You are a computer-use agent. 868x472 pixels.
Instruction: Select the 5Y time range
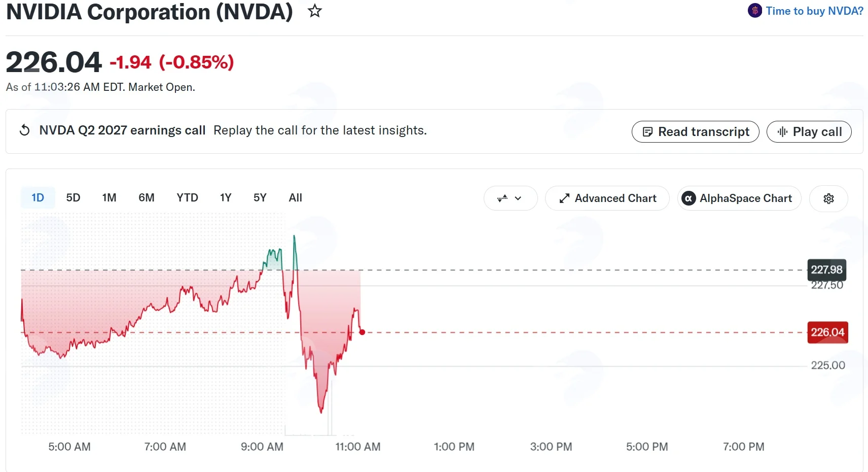(x=260, y=197)
